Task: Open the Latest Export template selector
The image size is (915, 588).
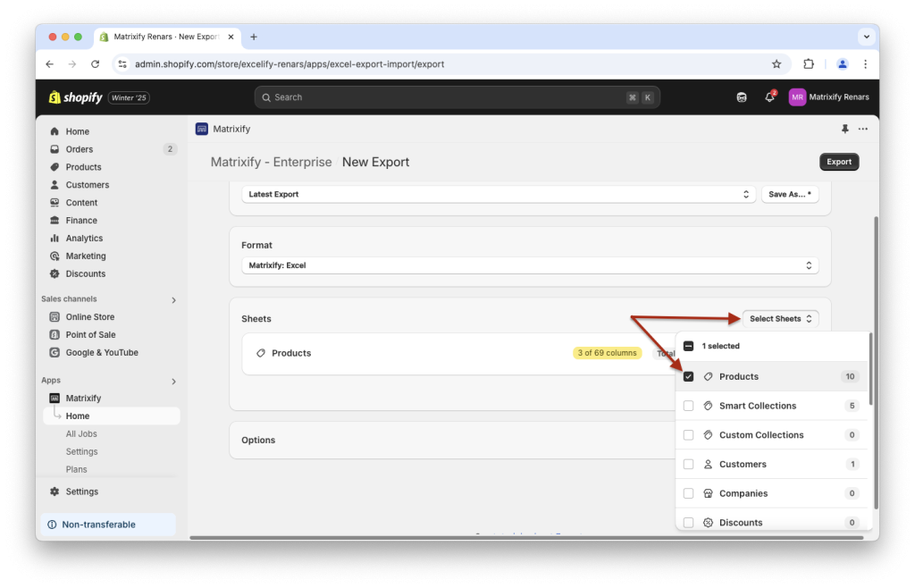Action: click(x=497, y=194)
